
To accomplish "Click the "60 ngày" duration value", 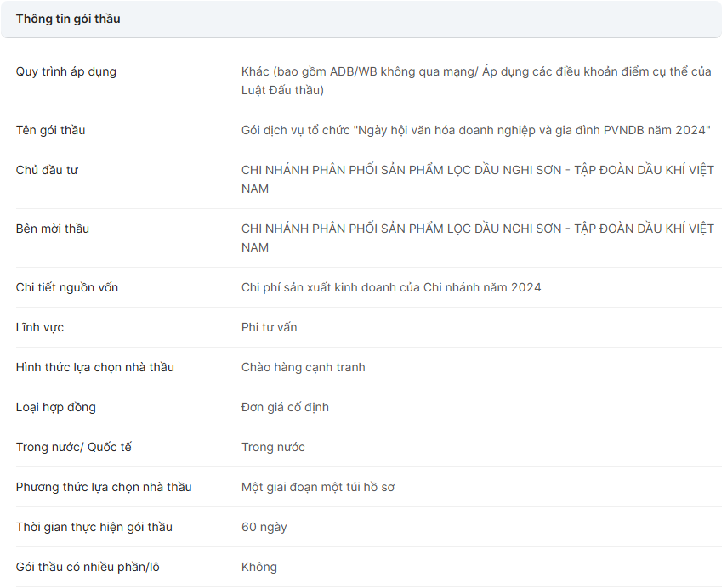I will click(264, 527).
